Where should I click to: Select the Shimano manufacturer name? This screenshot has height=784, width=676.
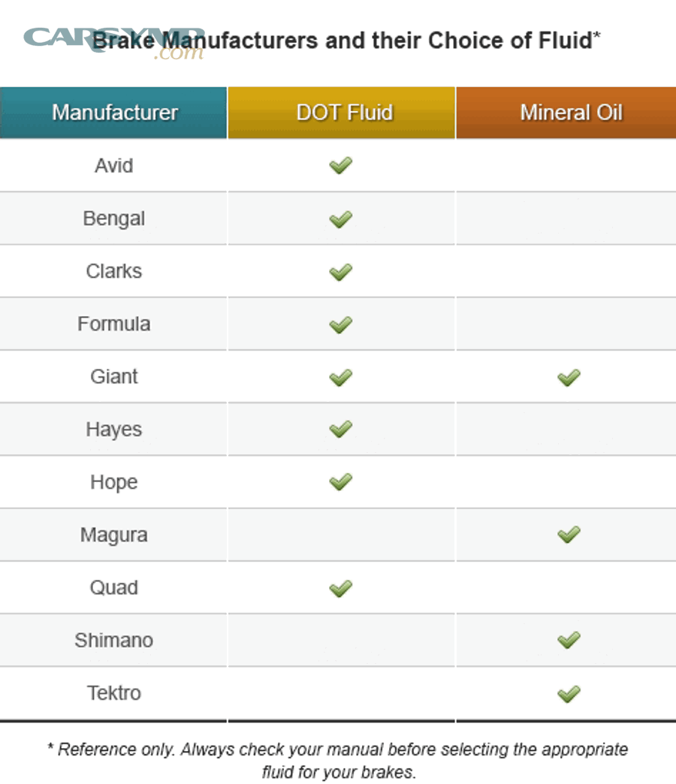pos(114,641)
